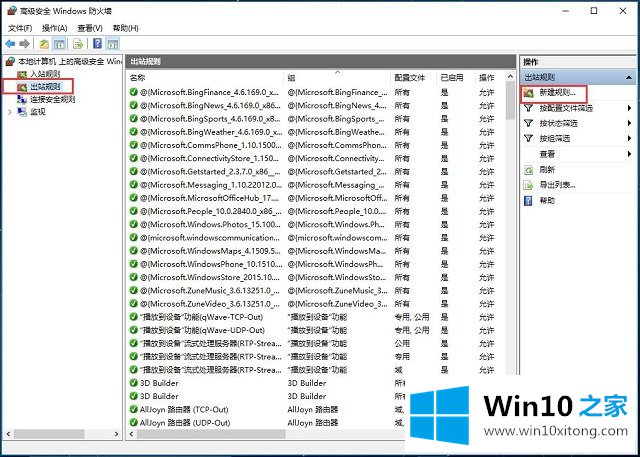640x457 pixels.
Task: Click the rules list vertical scrollbar thumb
Action: point(510,101)
